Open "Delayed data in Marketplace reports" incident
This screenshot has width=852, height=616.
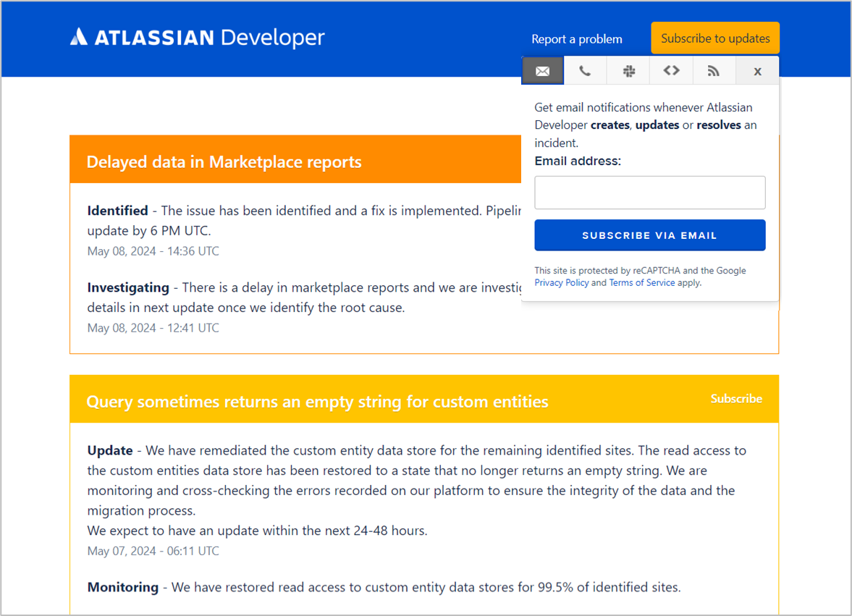tap(223, 161)
